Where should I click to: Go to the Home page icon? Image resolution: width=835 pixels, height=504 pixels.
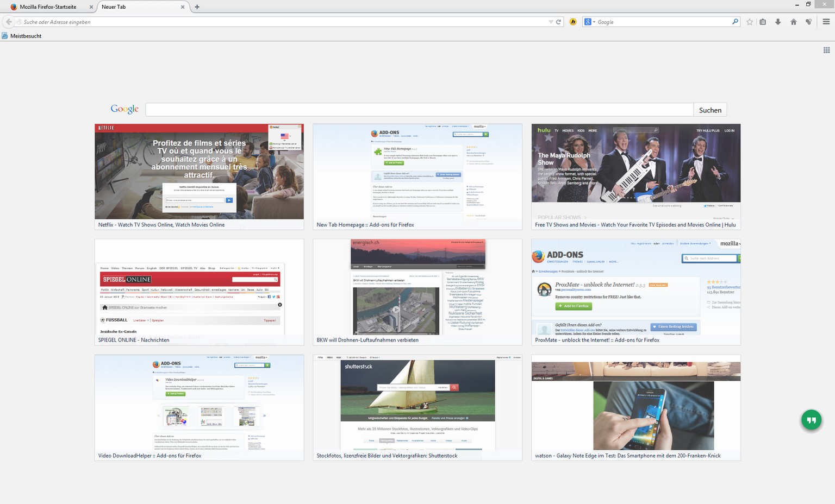pyautogui.click(x=793, y=22)
